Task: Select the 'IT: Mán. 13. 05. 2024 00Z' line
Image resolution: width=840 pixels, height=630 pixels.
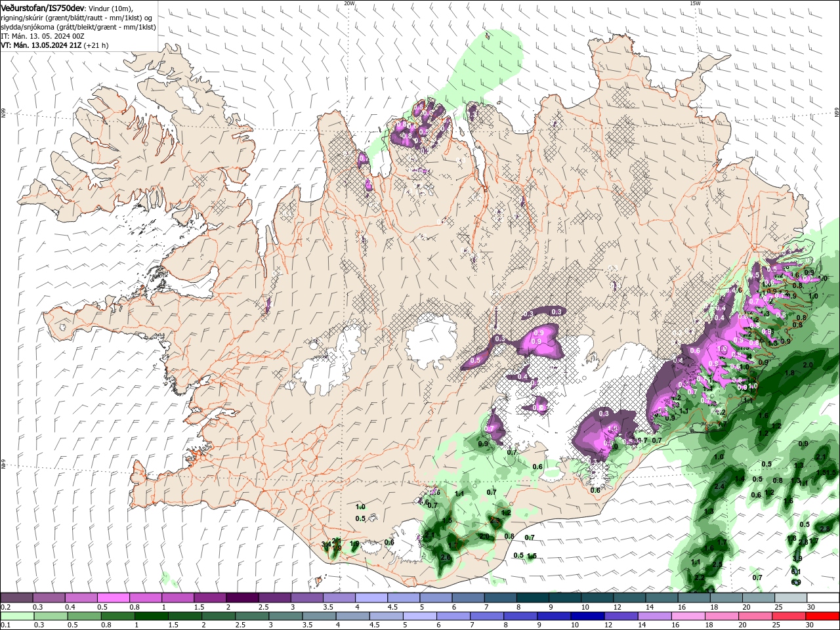Action: (42, 36)
